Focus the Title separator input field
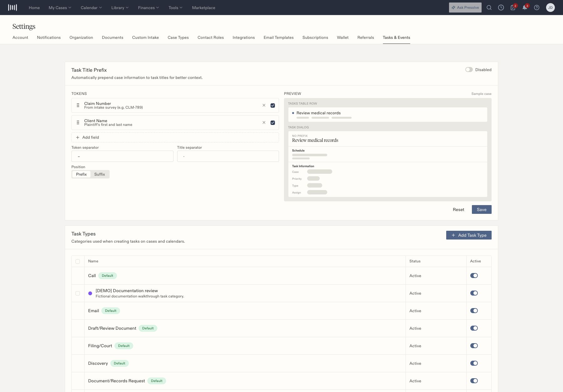563x392 pixels. pyautogui.click(x=228, y=156)
